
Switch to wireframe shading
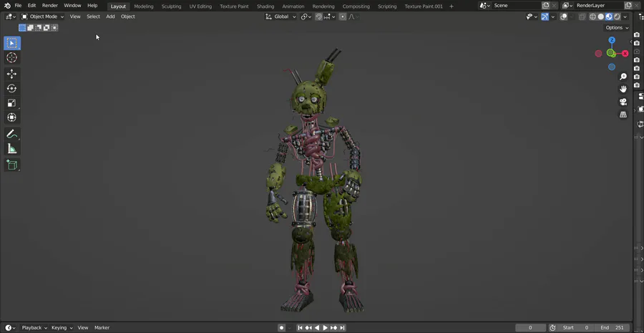592,17
